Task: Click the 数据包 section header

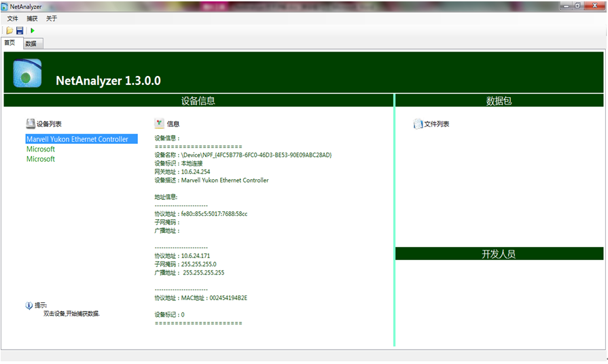Action: click(x=499, y=101)
